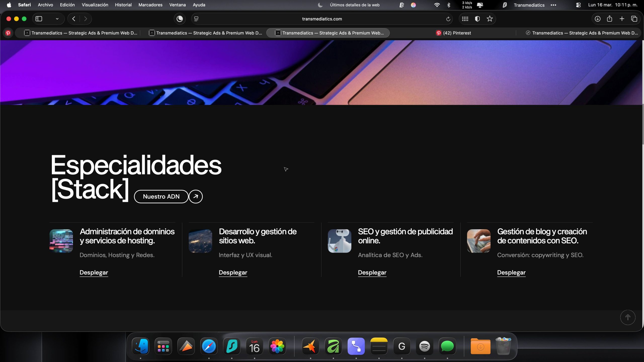Open the sidebar tab group dropdown chevron

pos(57,19)
